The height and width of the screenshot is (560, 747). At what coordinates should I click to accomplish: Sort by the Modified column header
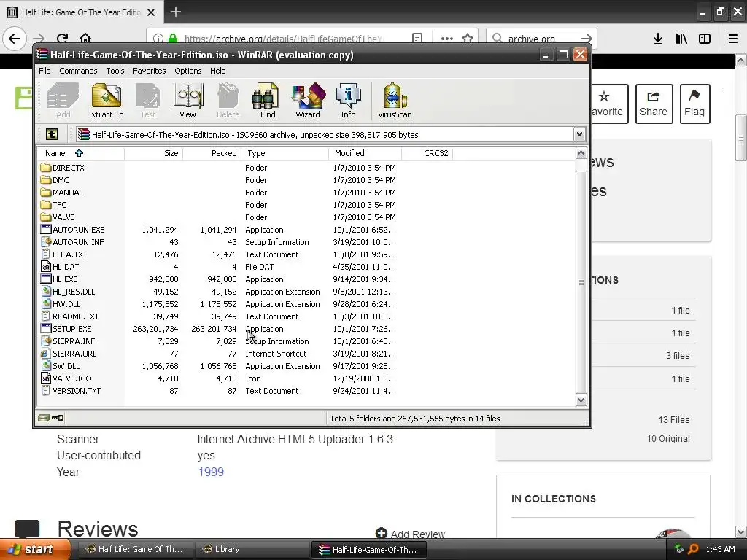coord(365,153)
